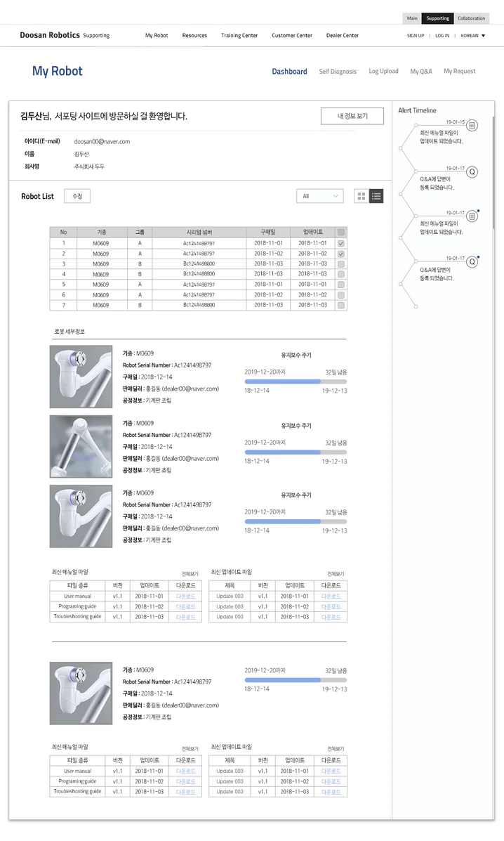Viewport: 504px width, 841px height.
Task: Click the first robot's maintenance progress bar
Action: coord(295,382)
